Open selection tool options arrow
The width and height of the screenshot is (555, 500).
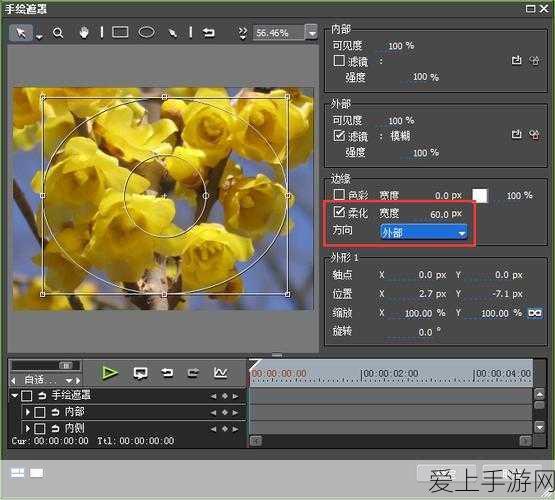pos(39,36)
